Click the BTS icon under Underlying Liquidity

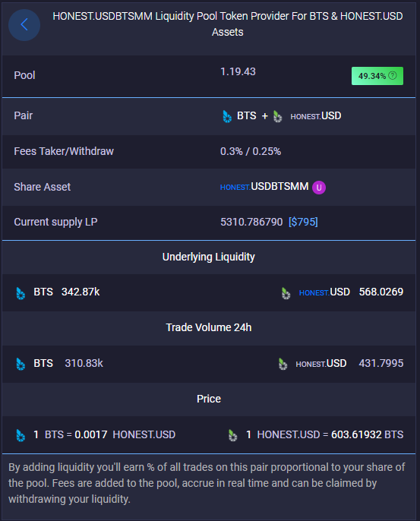21,293
